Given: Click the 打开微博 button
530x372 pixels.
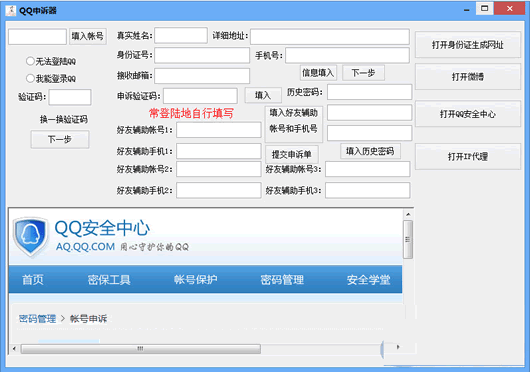Looking at the screenshot, I should (468, 77).
